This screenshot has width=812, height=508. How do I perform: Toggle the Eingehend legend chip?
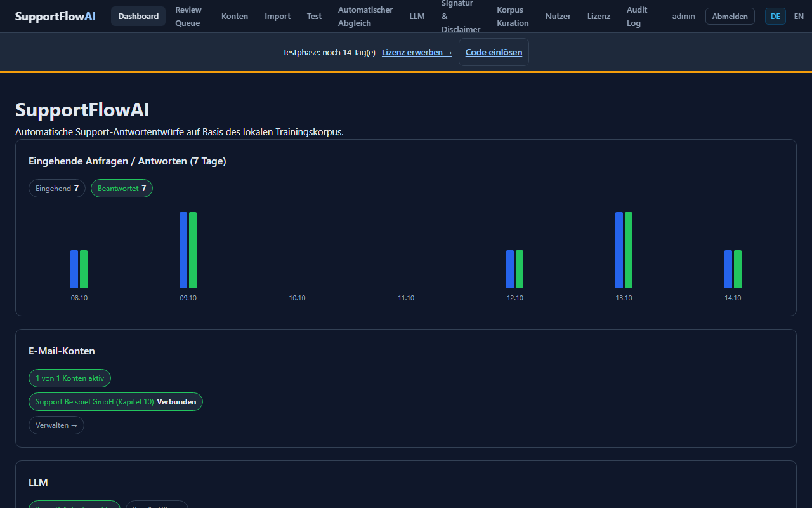click(57, 188)
